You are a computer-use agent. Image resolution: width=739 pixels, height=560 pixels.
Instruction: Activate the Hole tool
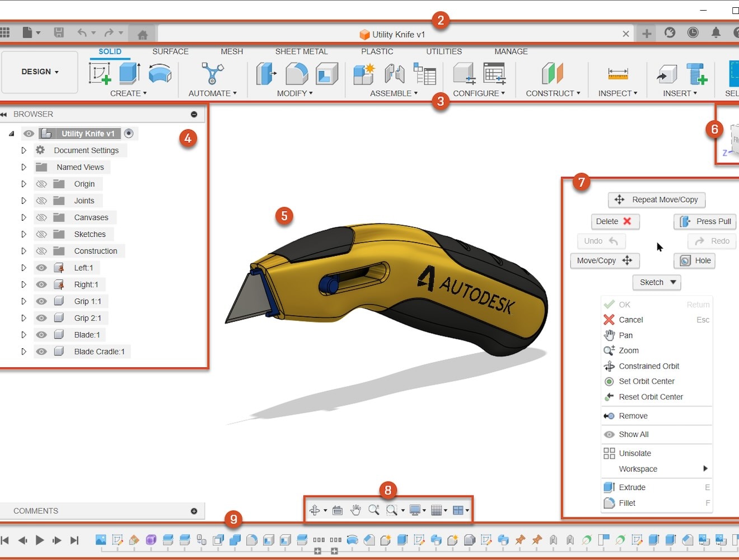tap(694, 260)
